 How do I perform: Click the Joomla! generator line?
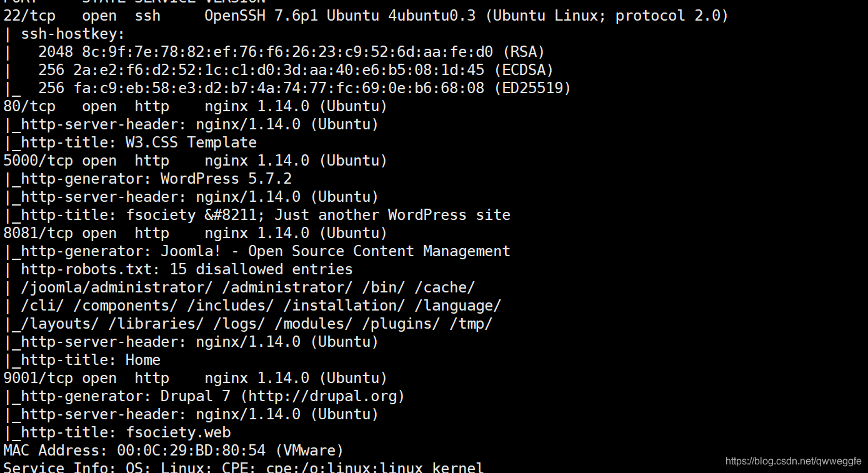click(257, 251)
